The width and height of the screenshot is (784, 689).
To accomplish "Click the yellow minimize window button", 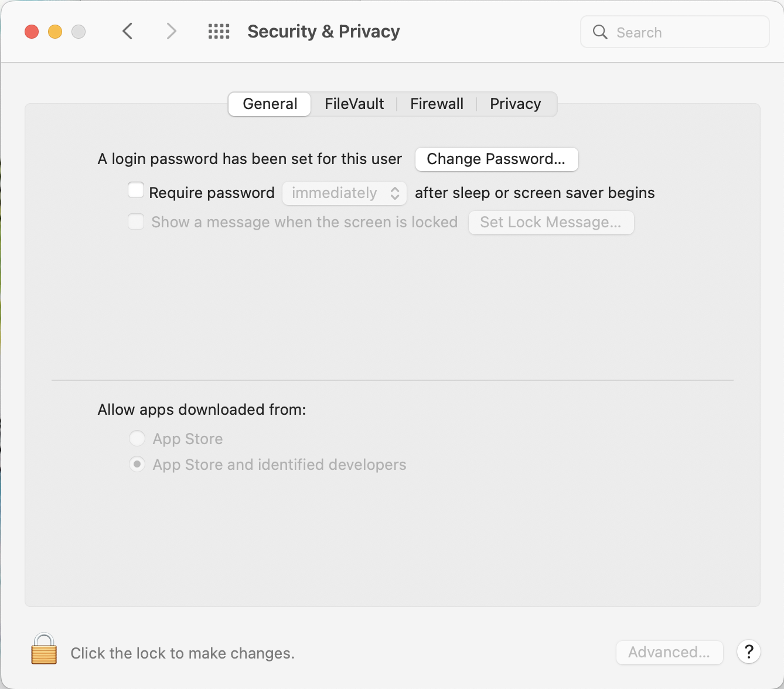I will coord(55,32).
